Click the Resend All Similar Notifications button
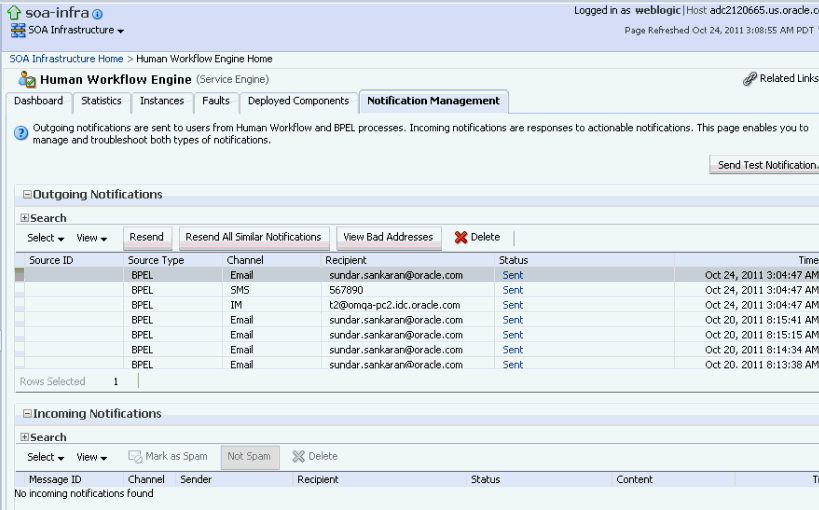Screen dimensions: 819x510 253,237
